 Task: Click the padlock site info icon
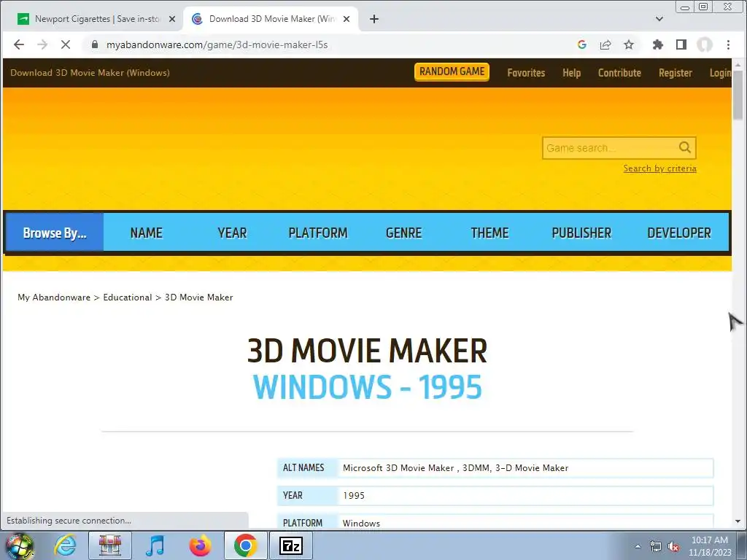pos(95,44)
